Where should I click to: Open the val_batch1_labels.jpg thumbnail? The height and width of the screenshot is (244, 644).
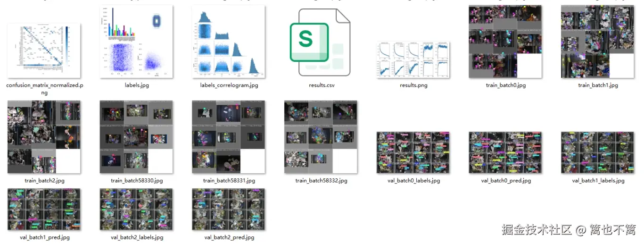point(598,152)
